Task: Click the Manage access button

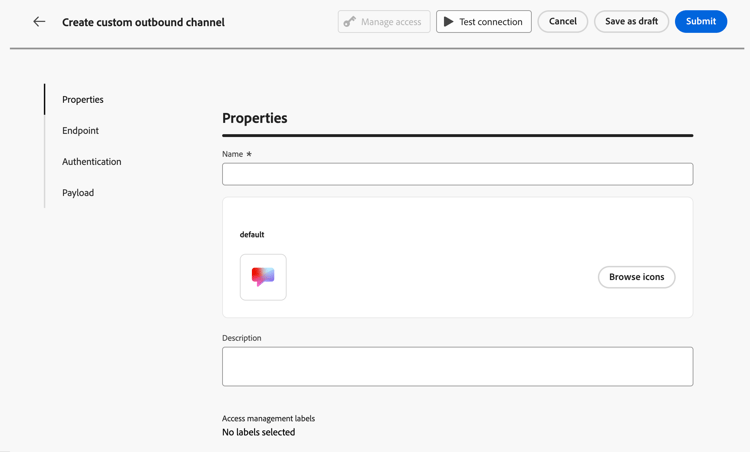Action: [384, 22]
